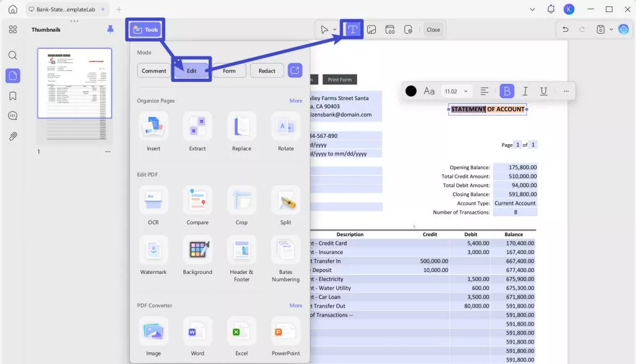This screenshot has width=636, height=364.
Task: Toggle bold formatting
Action: pos(507,91)
